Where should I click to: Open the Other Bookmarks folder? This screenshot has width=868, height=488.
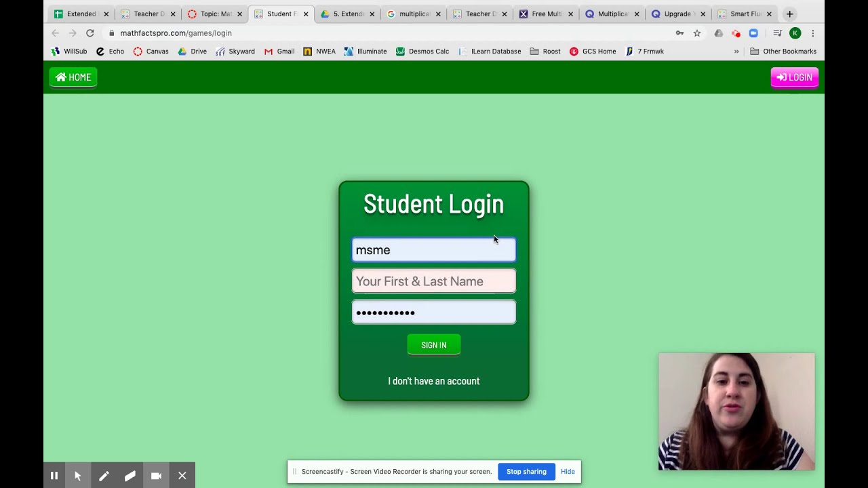[x=783, y=52]
